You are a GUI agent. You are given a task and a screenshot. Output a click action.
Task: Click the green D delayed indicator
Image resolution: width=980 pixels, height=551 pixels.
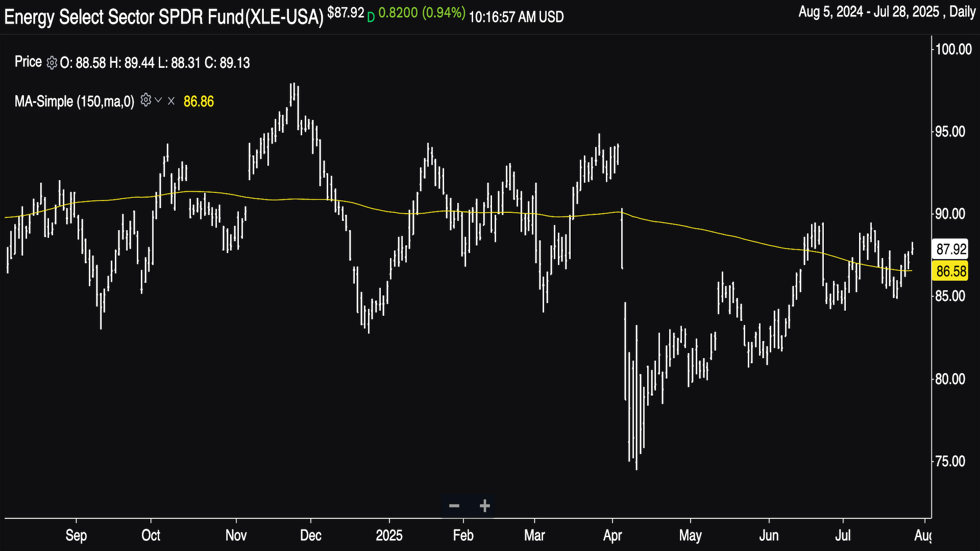(371, 17)
